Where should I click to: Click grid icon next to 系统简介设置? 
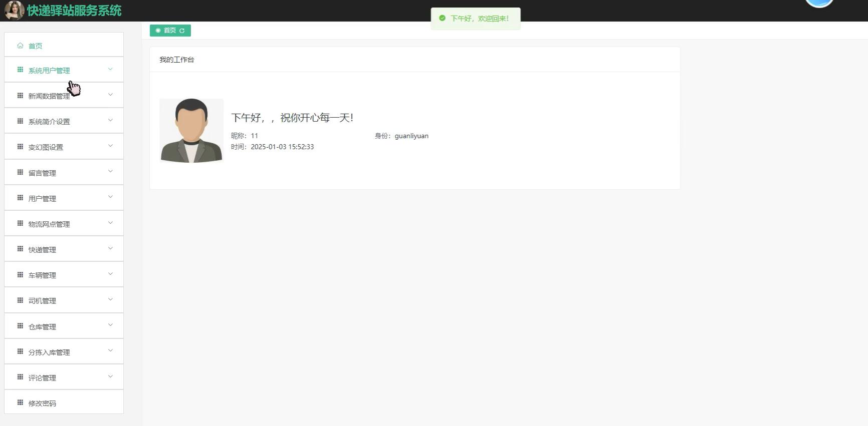[20, 121]
